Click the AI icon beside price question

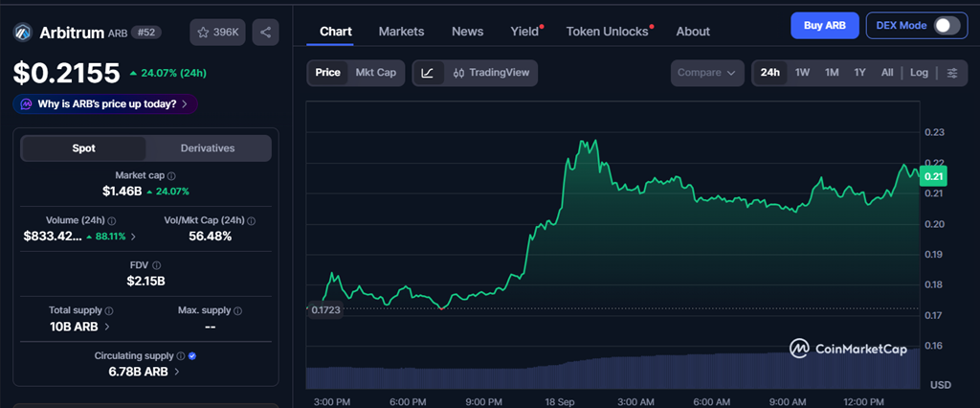(26, 104)
